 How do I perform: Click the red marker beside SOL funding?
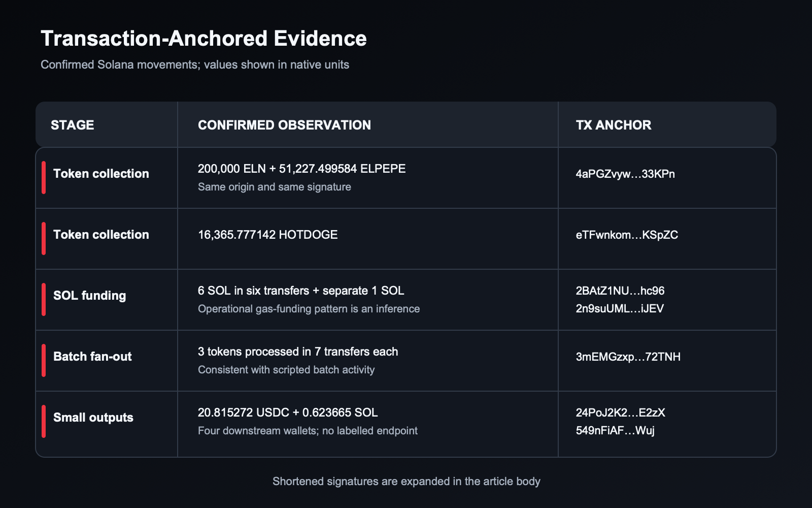coord(44,300)
